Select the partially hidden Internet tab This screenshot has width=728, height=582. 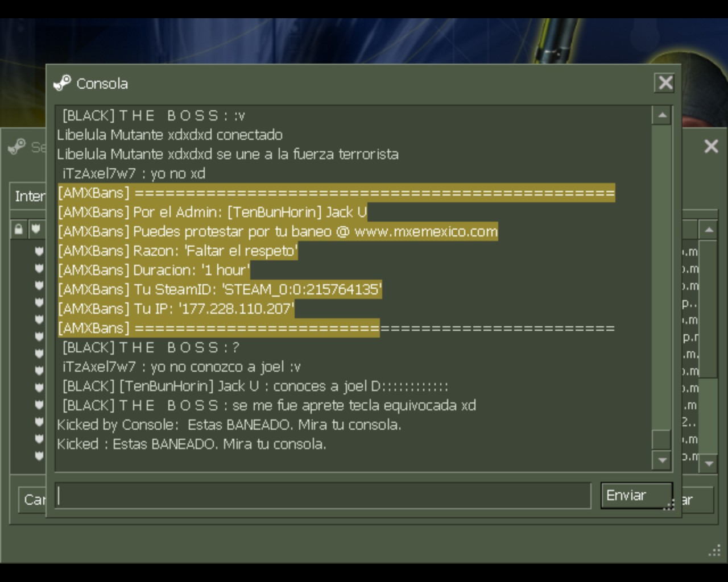pos(30,197)
